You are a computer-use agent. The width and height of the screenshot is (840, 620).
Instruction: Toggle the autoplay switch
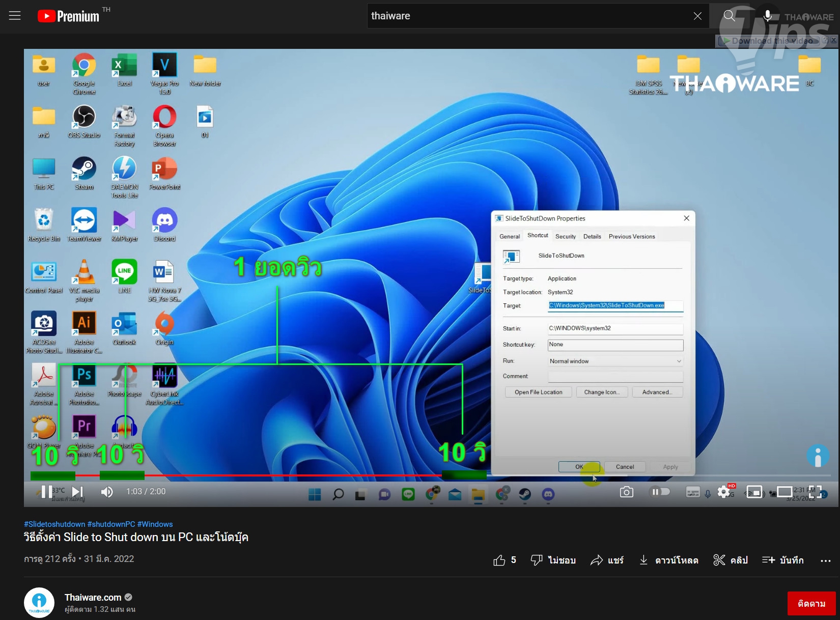click(x=660, y=492)
